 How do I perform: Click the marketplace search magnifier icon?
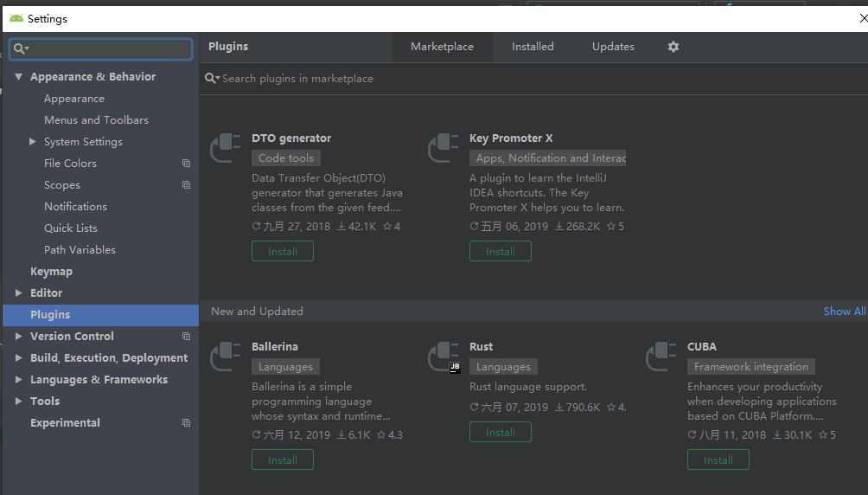[x=212, y=79]
